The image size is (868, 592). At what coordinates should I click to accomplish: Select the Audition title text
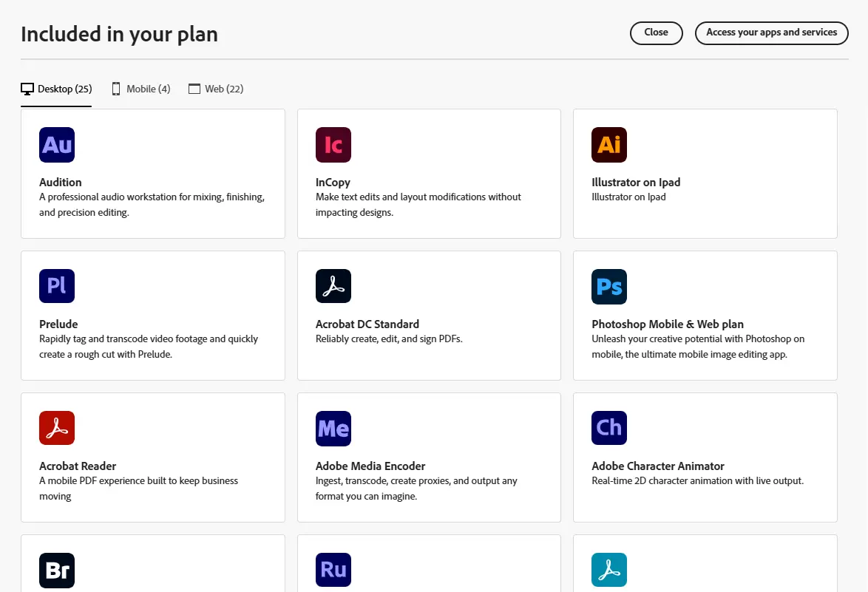pos(61,182)
